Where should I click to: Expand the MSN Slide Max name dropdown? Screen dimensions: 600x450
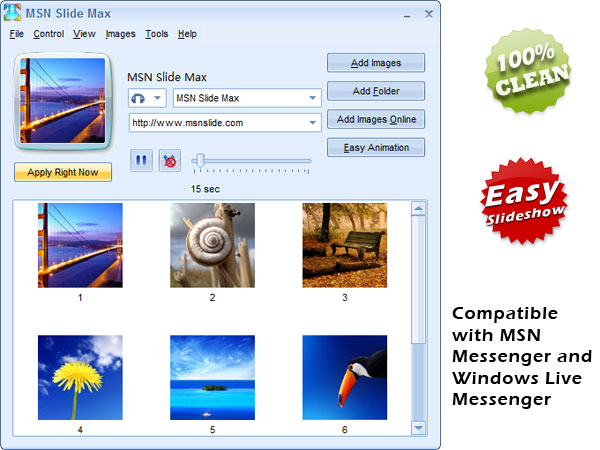pos(313,98)
